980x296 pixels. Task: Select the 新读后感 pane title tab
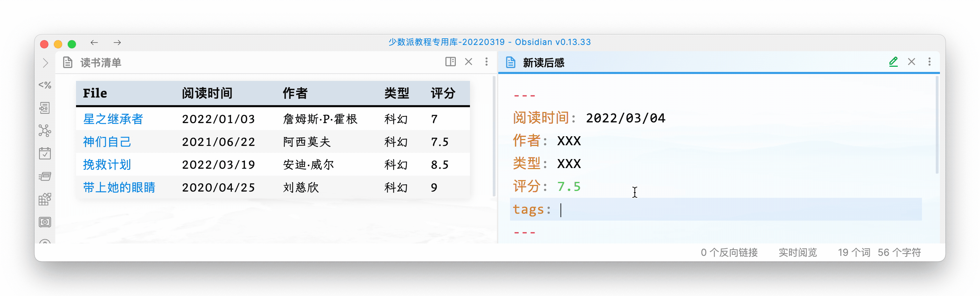(543, 63)
